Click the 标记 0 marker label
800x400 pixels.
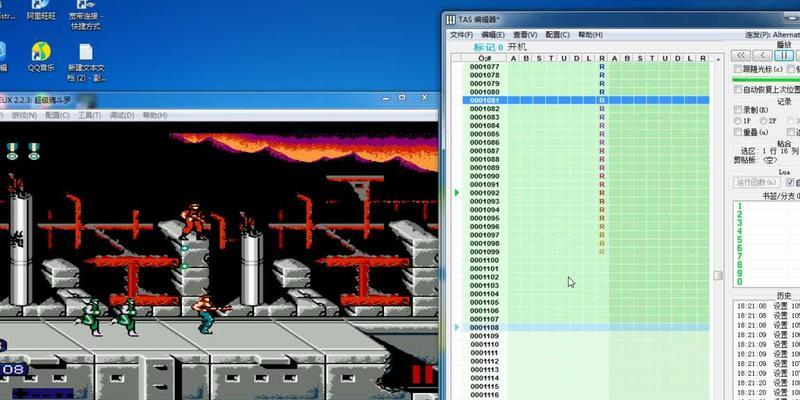(x=488, y=47)
